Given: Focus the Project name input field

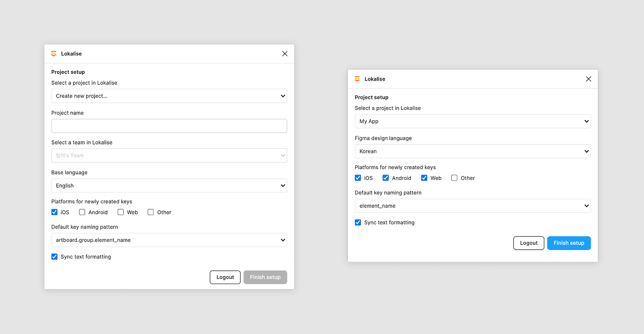Looking at the screenshot, I should pos(169,126).
